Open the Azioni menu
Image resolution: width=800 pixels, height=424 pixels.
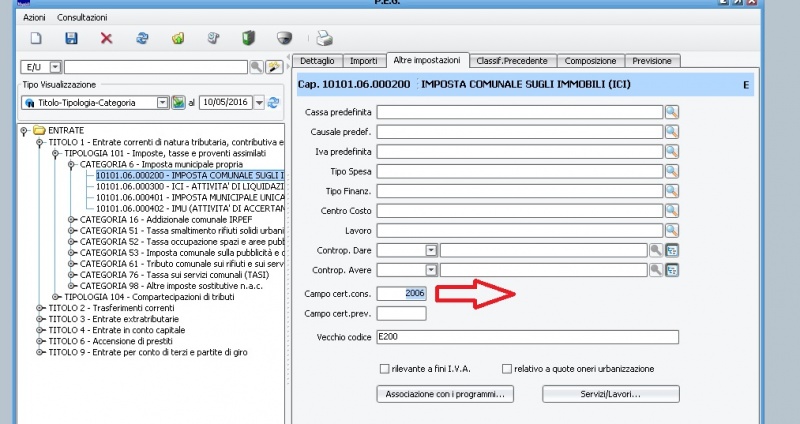click(x=34, y=18)
